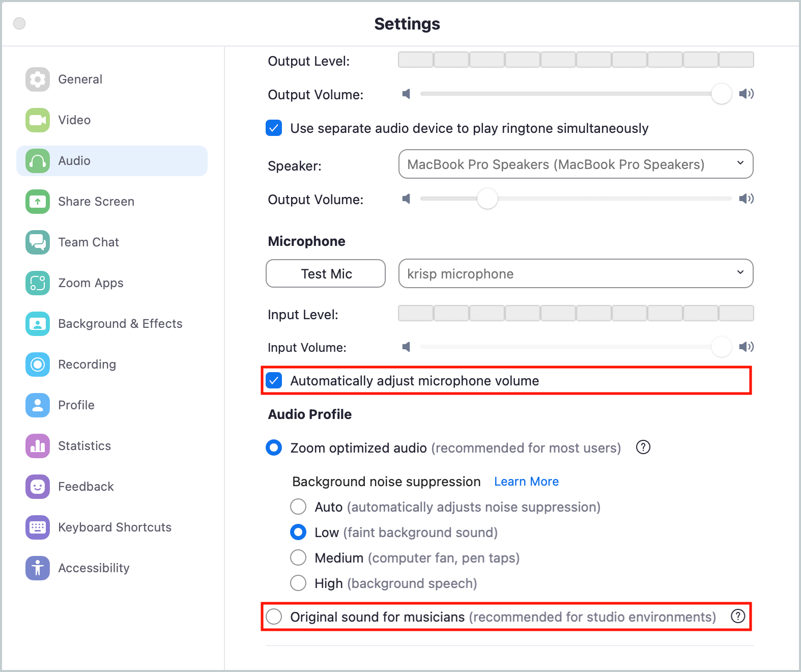Click help icon beside Original sound for musicians

click(738, 616)
